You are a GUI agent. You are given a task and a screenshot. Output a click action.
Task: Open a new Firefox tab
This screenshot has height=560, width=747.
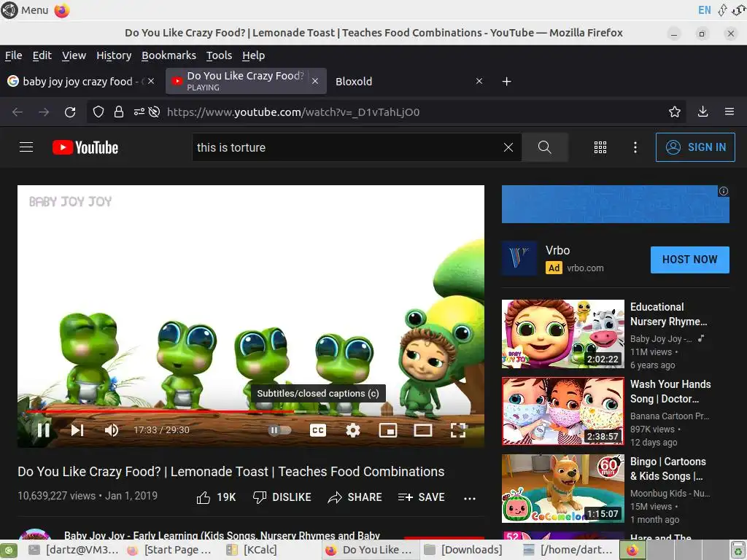pyautogui.click(x=506, y=82)
